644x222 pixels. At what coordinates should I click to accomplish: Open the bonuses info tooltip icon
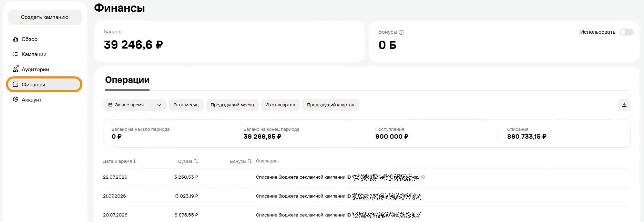pyautogui.click(x=401, y=32)
